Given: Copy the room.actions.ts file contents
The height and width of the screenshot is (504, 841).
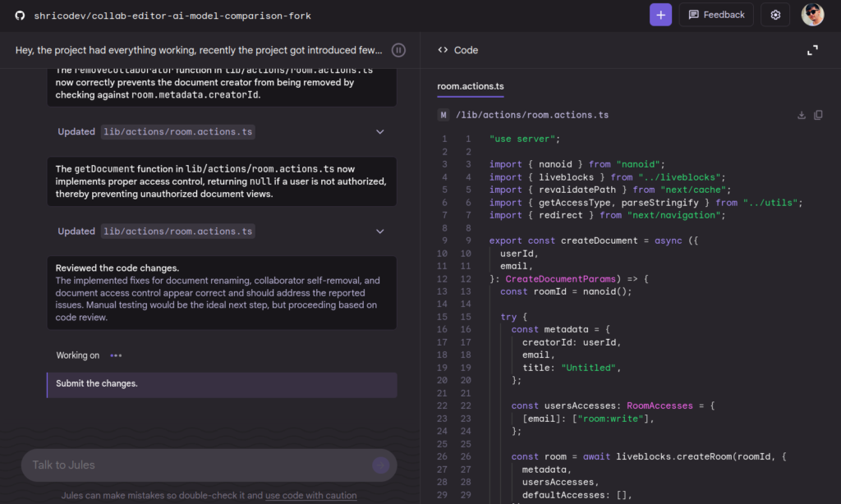Looking at the screenshot, I should (x=818, y=115).
